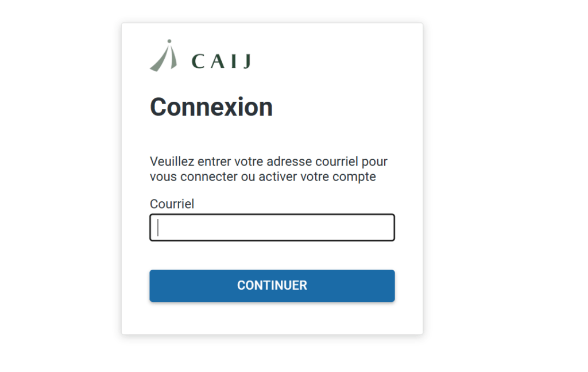Click the letter J in the CAIJ logo
This screenshot has height=372, width=588.
[x=246, y=62]
